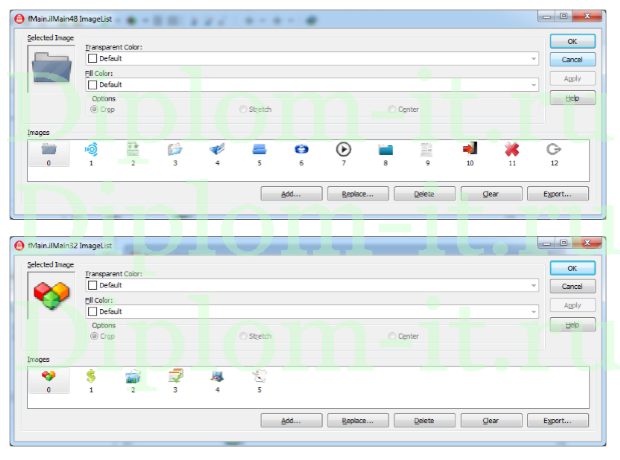Viewport: 620px width, 460px height.
Task: Click Fill Color white swatch in ilMain32 dialog
Action: pos(93,311)
